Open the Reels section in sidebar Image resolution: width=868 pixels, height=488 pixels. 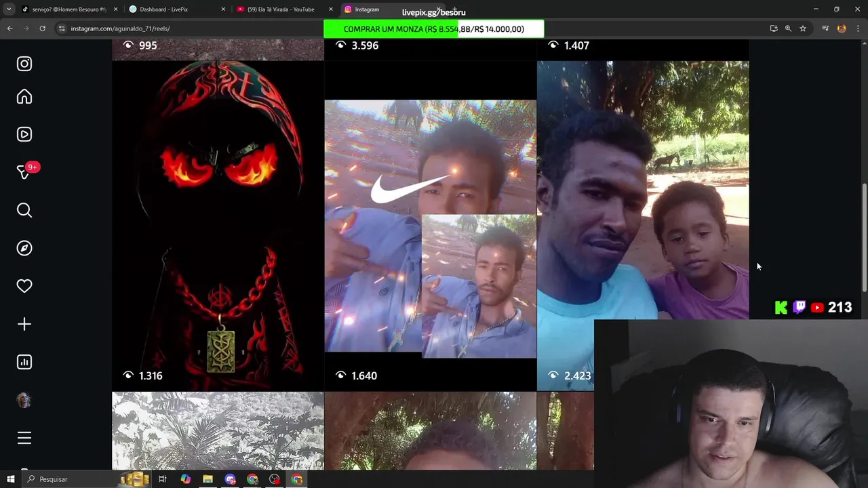[24, 134]
